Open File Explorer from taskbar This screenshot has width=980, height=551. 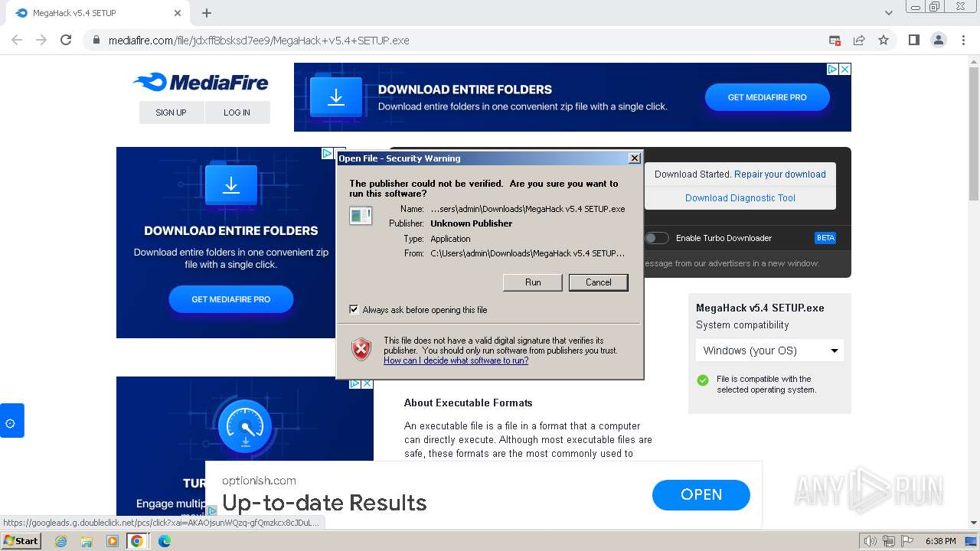[x=87, y=541]
